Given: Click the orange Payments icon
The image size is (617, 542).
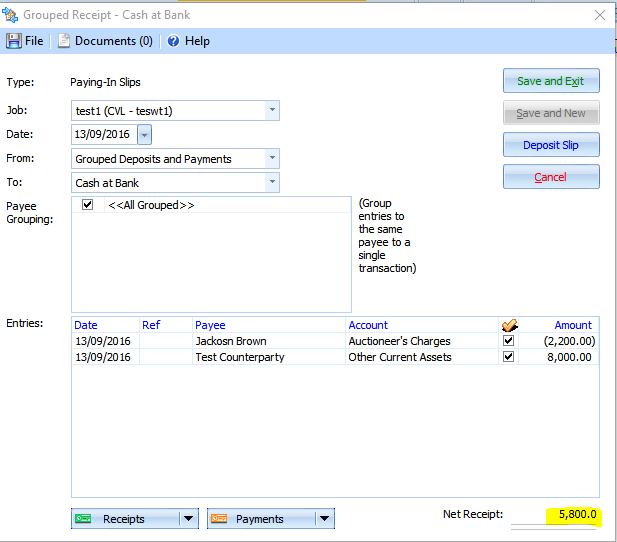Looking at the screenshot, I should tap(219, 518).
